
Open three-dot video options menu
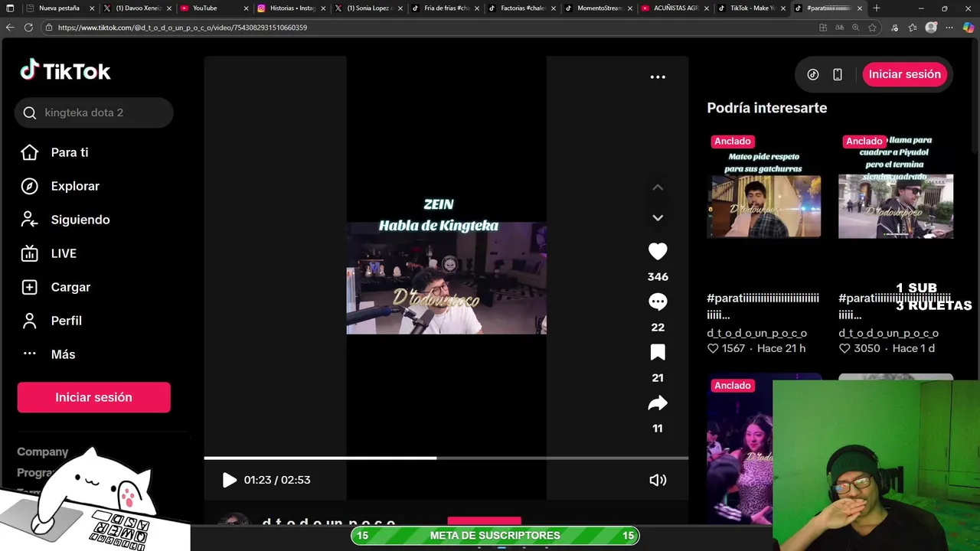point(658,77)
